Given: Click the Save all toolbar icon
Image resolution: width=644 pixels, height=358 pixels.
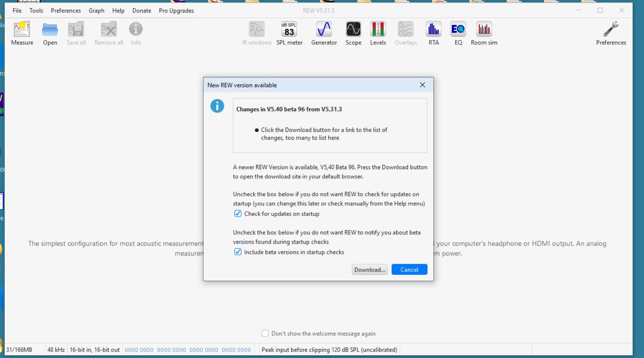Looking at the screenshot, I should pyautogui.click(x=76, y=33).
